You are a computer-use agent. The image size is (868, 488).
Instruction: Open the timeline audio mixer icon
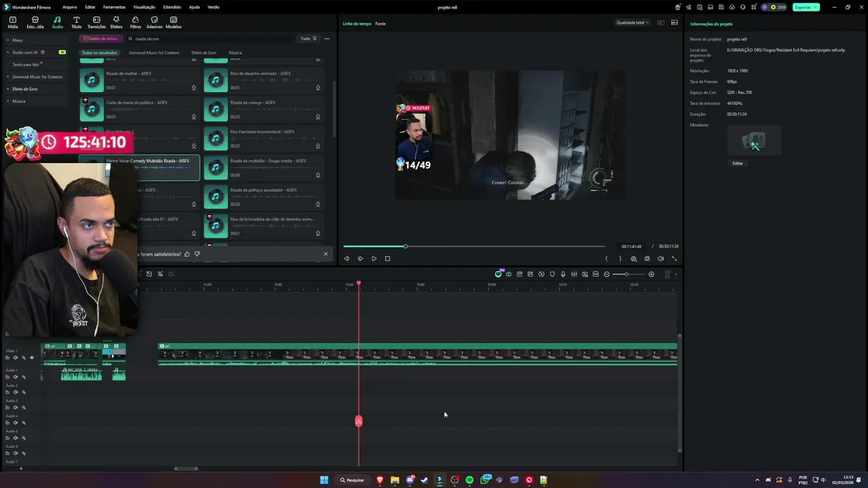(x=574, y=274)
